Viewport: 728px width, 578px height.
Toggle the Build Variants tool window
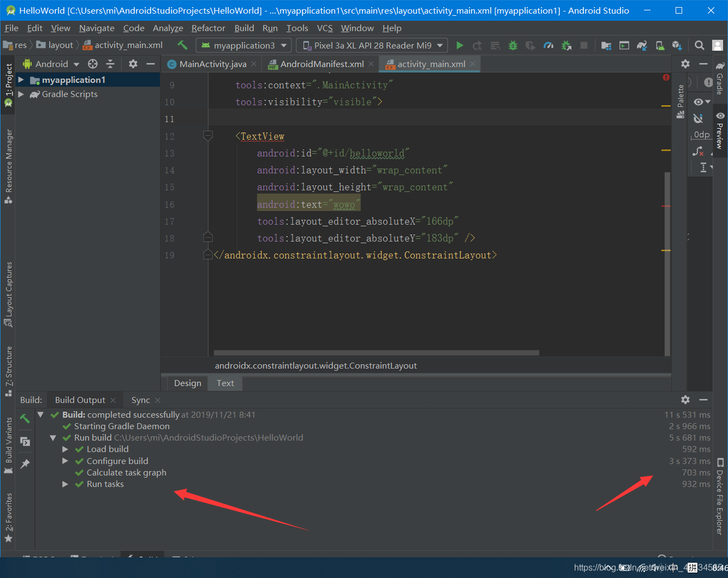[x=8, y=445]
